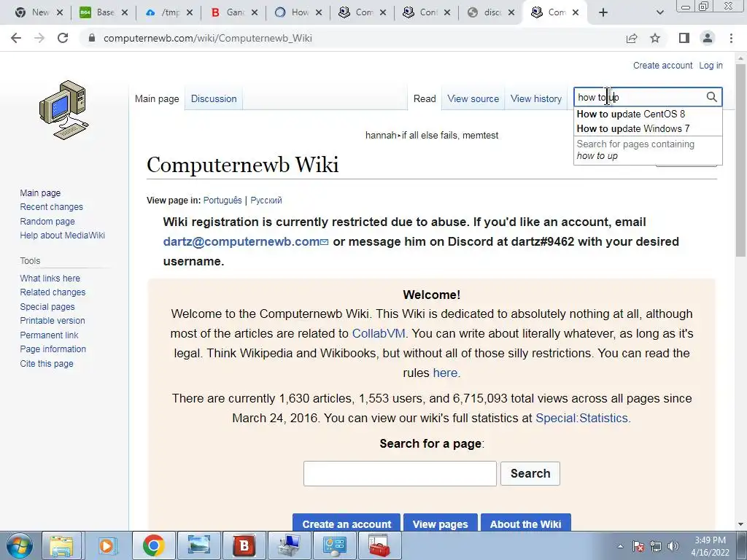Image resolution: width=747 pixels, height=560 pixels.
Task: Select 'Search for pages containing how to up'
Action: tap(648, 150)
